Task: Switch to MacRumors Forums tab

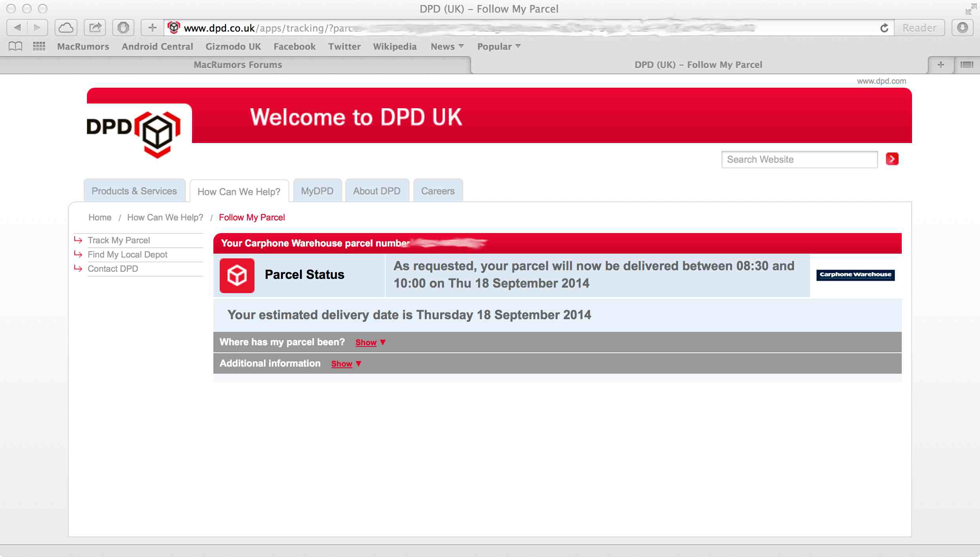Action: 238,65
